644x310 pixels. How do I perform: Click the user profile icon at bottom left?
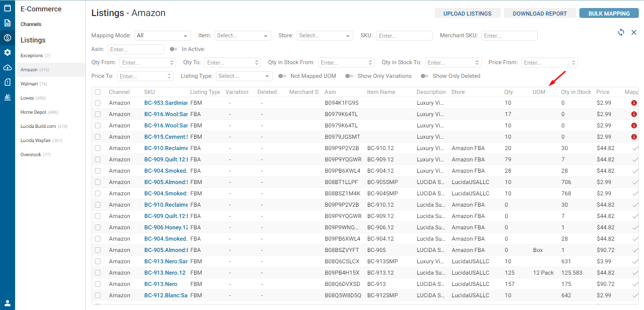click(8, 303)
